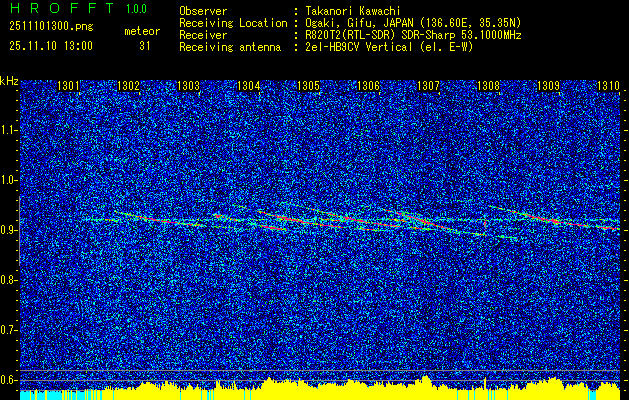Viewport: 629px width, 400px height.
Task: Click the Receiving Location label
Action: pos(233,23)
